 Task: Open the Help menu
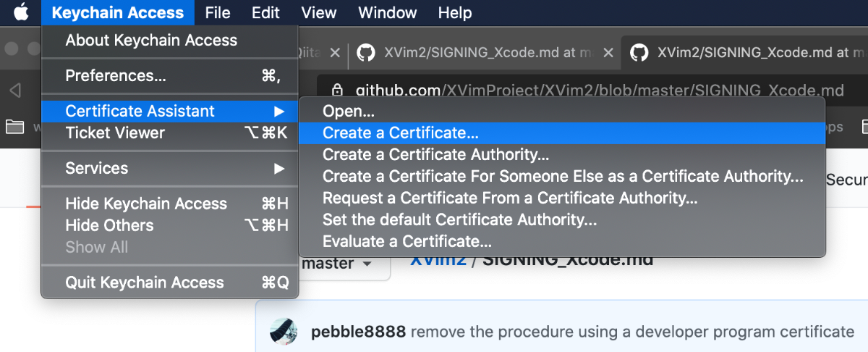coord(455,12)
